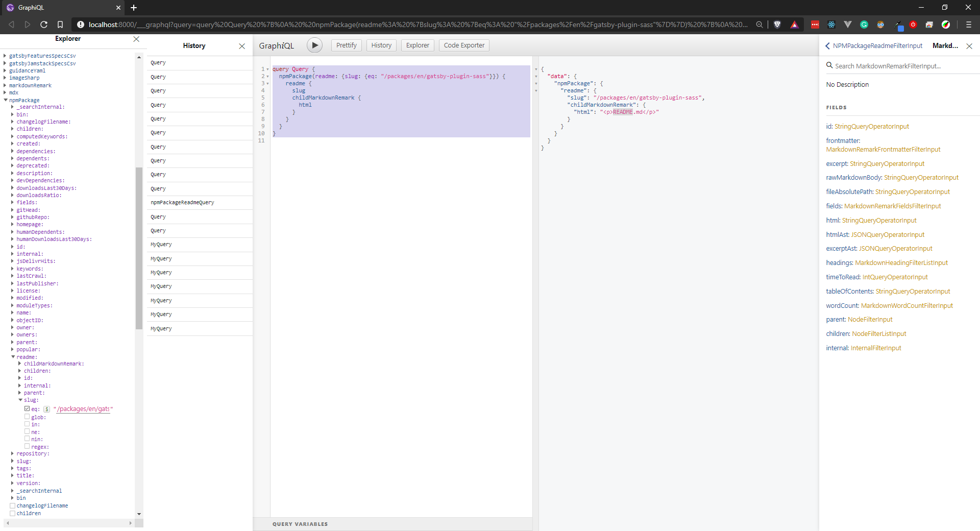This screenshot has height=531, width=980.
Task: Go back in browser history
Action: click(x=11, y=25)
